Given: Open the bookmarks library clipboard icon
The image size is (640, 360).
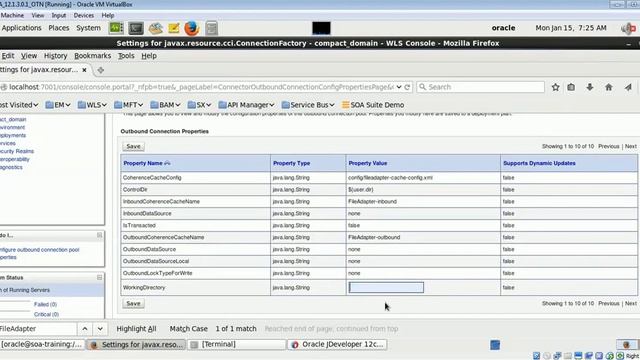Looking at the screenshot, I should (x=571, y=87).
